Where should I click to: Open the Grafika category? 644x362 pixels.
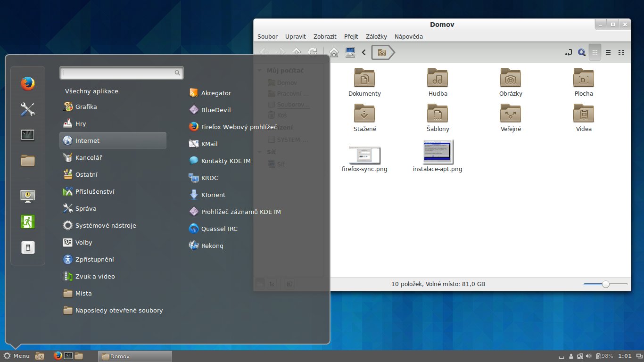pyautogui.click(x=113, y=107)
